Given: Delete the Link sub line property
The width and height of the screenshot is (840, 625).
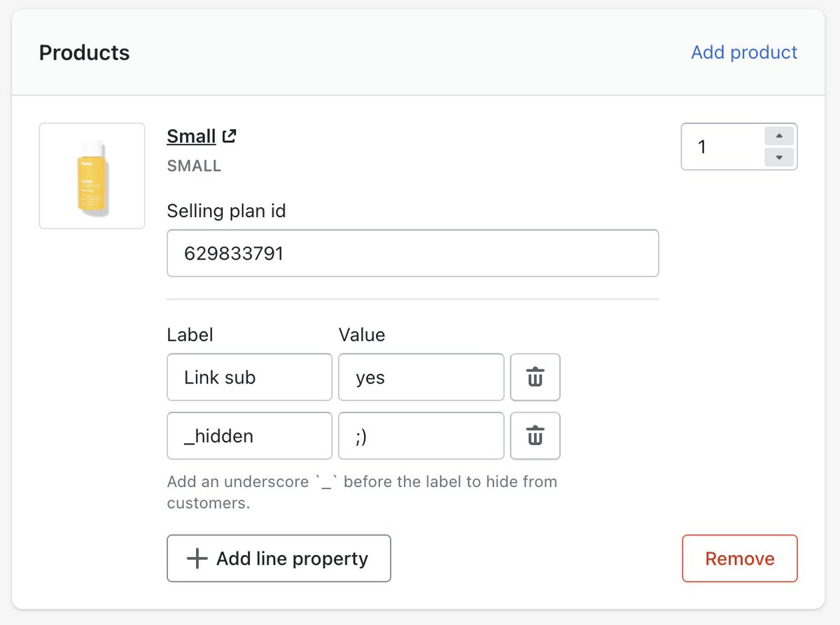Looking at the screenshot, I should pos(535,377).
